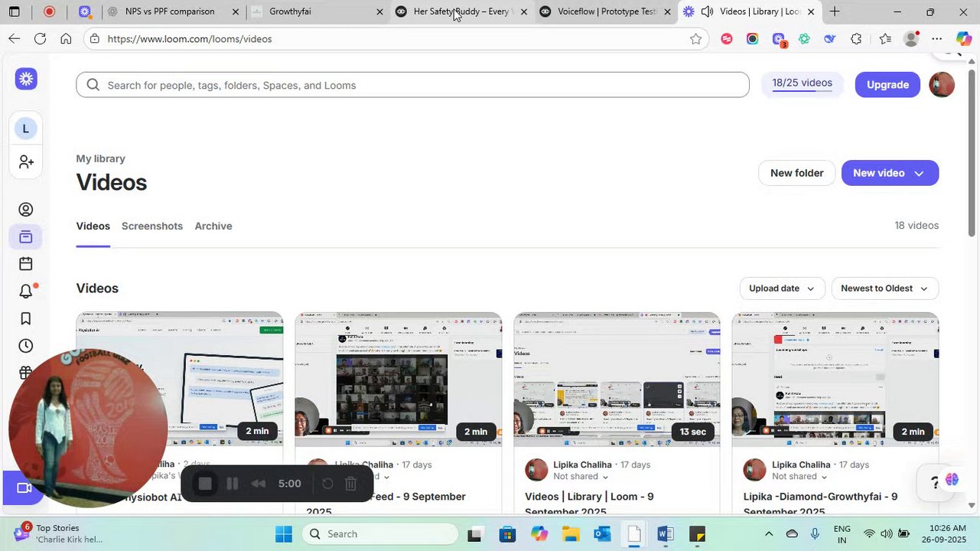Click the Loom search input field
980x551 pixels.
tap(412, 85)
